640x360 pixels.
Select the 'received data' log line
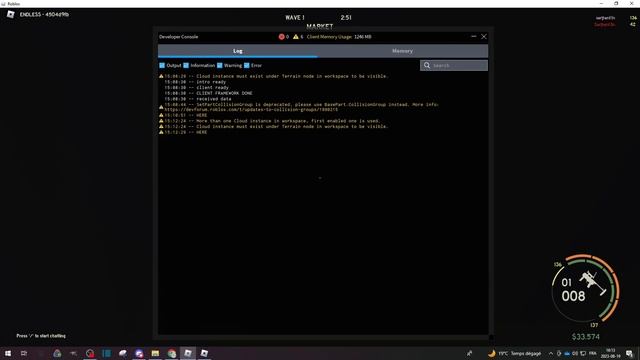coord(198,99)
